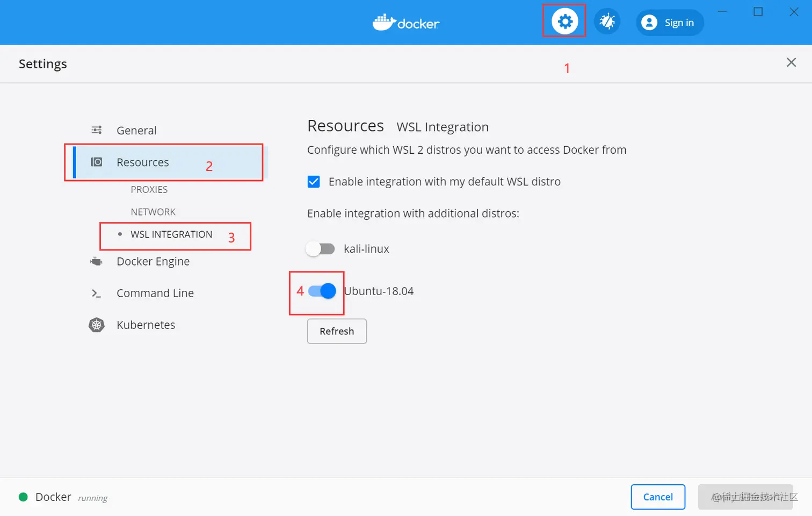Click the Refresh button
Screen dimensions: 812x516
(x=337, y=331)
